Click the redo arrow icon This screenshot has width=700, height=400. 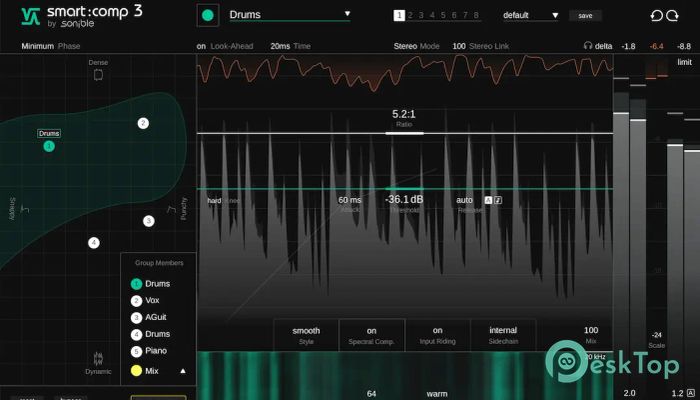coord(672,16)
